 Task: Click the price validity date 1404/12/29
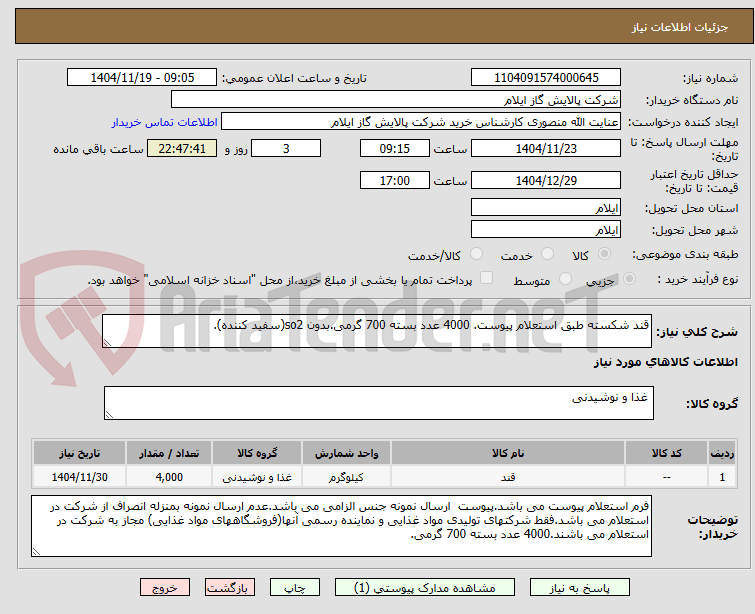[546, 180]
